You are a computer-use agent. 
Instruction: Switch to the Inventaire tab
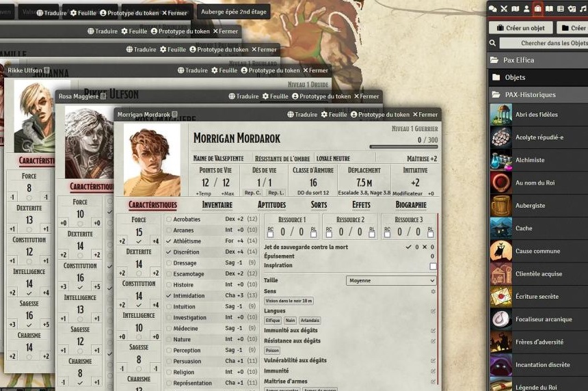[x=217, y=204]
